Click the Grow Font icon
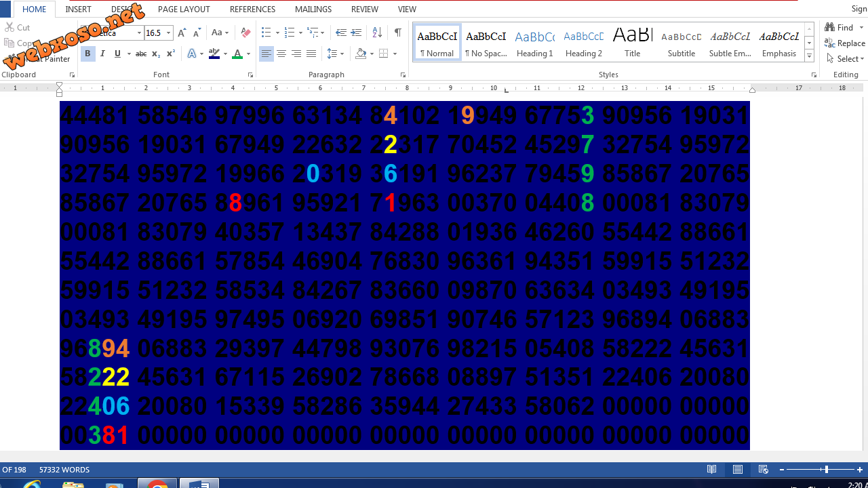 tap(182, 33)
